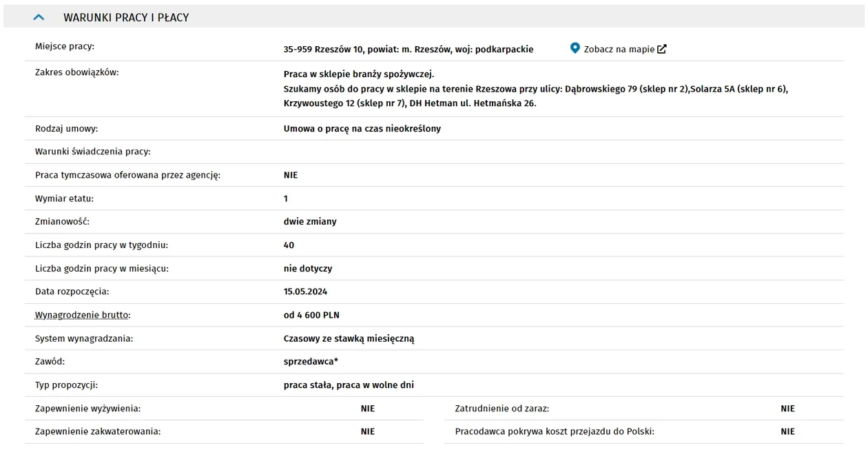
Task: Click the Zawód label
Action: click(x=50, y=362)
